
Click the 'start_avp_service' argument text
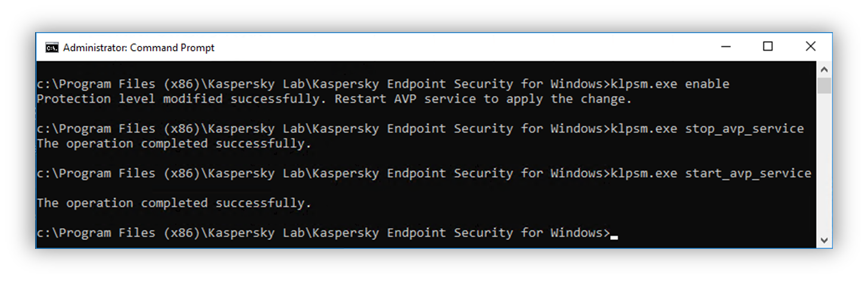[748, 173]
